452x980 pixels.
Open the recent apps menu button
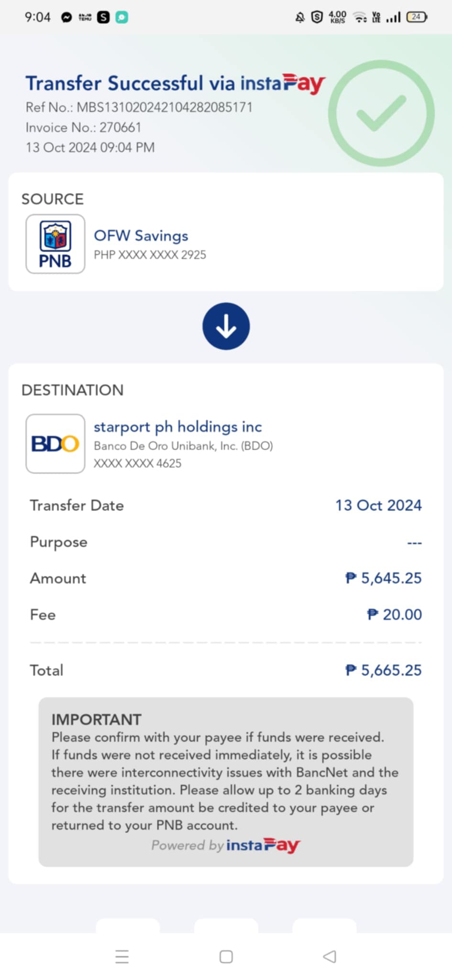tap(122, 957)
